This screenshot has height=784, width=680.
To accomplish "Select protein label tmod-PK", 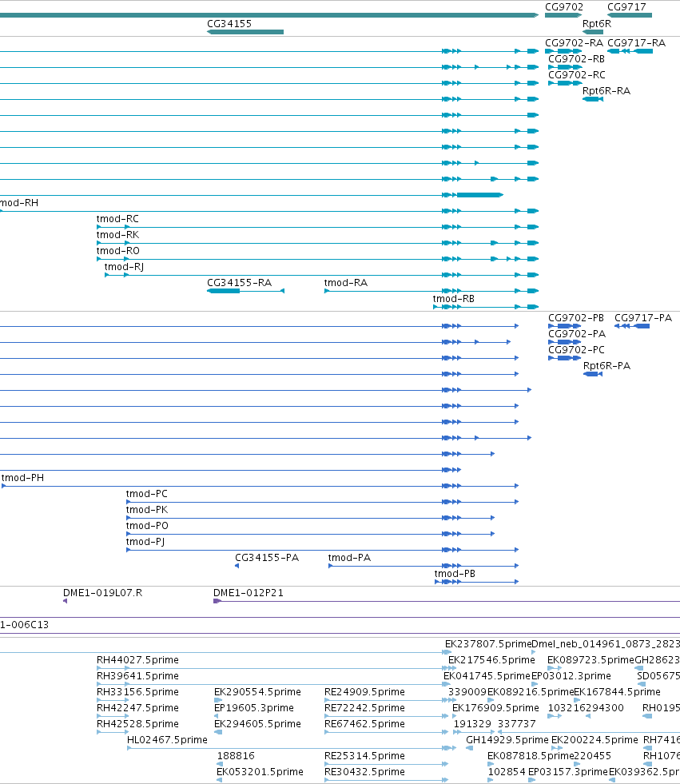I will (x=147, y=510).
